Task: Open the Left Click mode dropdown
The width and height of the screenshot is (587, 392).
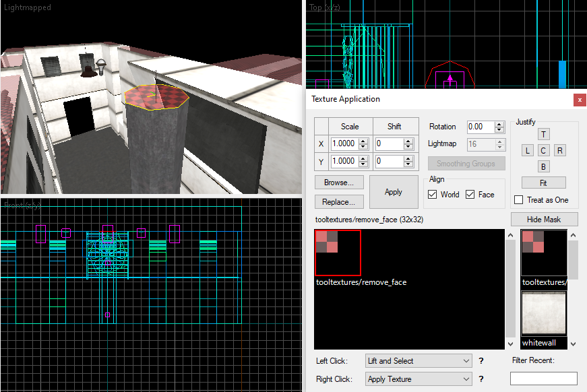Action: 418,361
